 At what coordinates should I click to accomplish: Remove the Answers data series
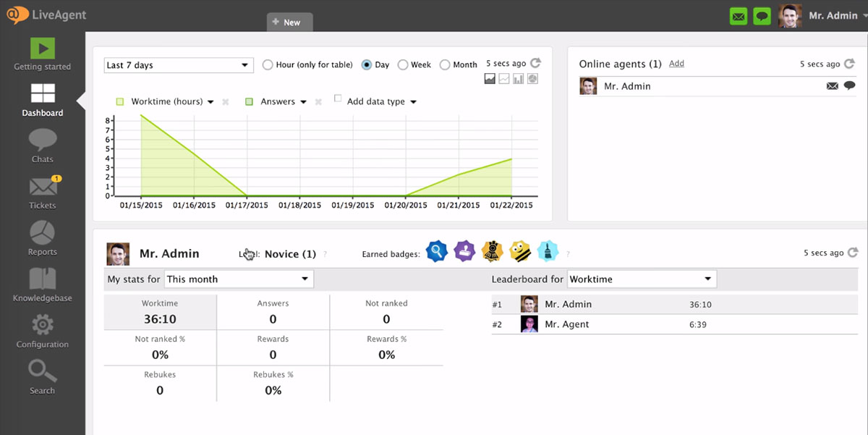[x=318, y=102]
